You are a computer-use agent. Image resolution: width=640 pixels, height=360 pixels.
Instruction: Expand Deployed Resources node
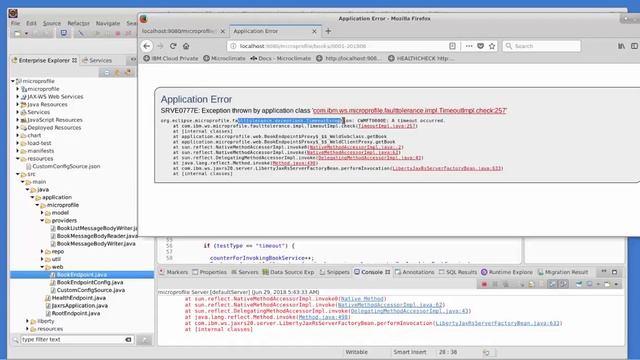[18, 128]
